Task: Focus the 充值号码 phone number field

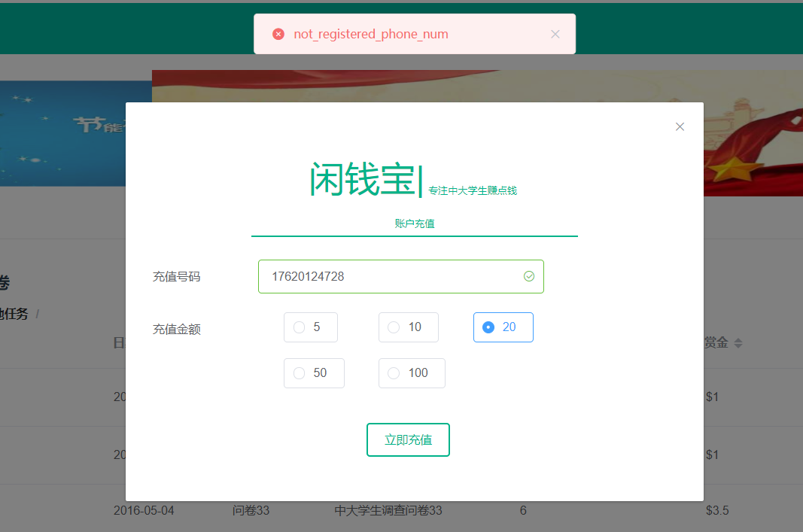Action: click(391, 276)
